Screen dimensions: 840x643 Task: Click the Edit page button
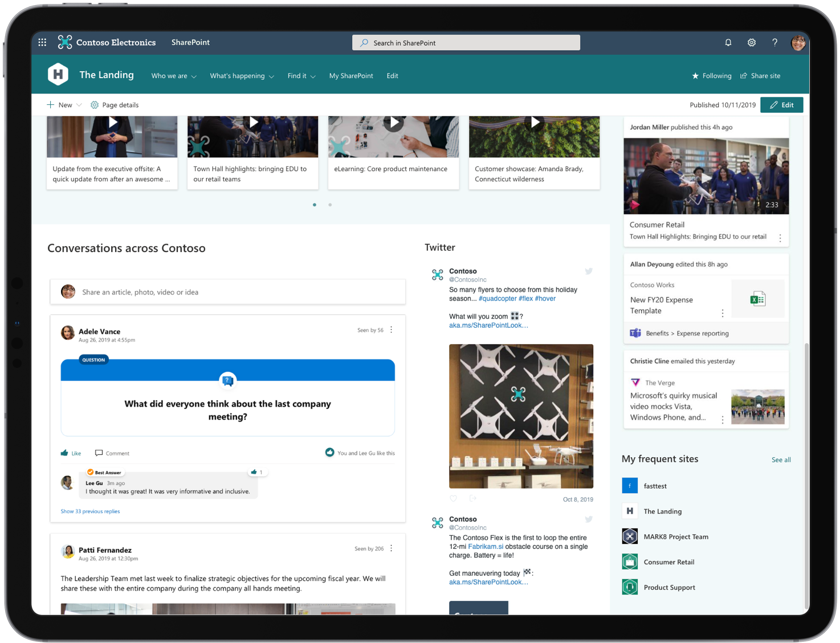click(x=781, y=105)
